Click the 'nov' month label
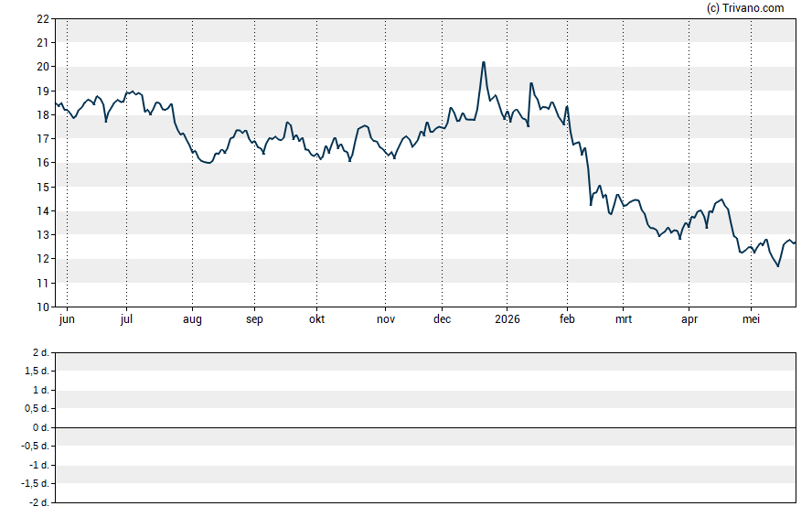812x517 pixels. [x=386, y=319]
